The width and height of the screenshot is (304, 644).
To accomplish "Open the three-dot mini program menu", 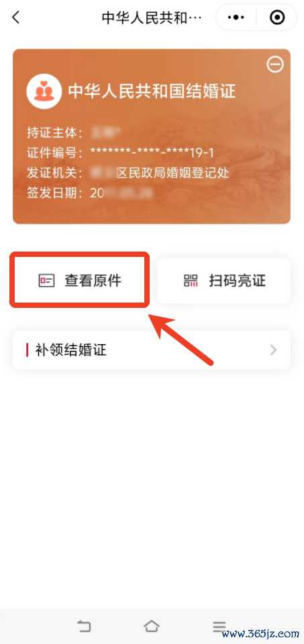I will (236, 17).
